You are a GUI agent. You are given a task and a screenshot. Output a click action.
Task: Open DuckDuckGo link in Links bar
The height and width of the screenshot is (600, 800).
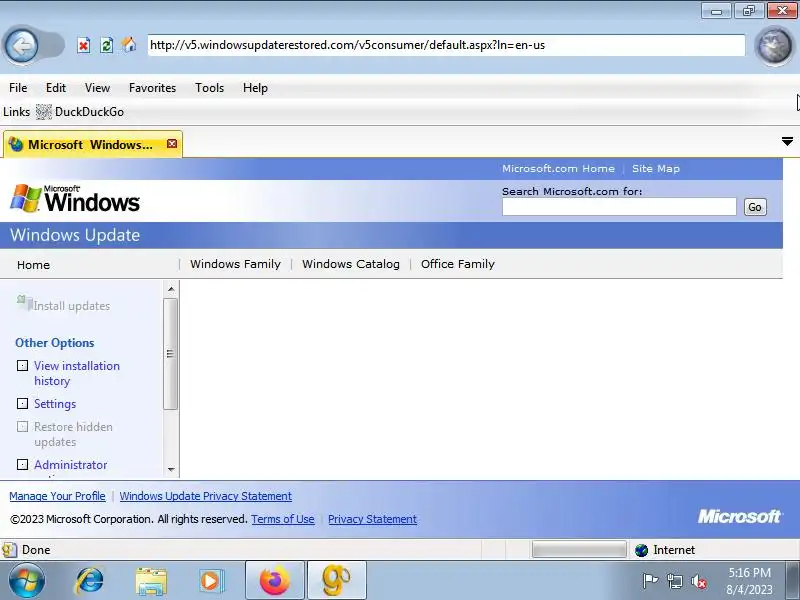(89, 112)
